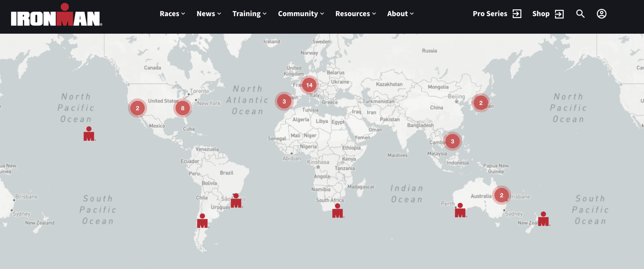Select the race marker in Hawaii Pacific
This screenshot has height=269, width=644.
tap(89, 134)
